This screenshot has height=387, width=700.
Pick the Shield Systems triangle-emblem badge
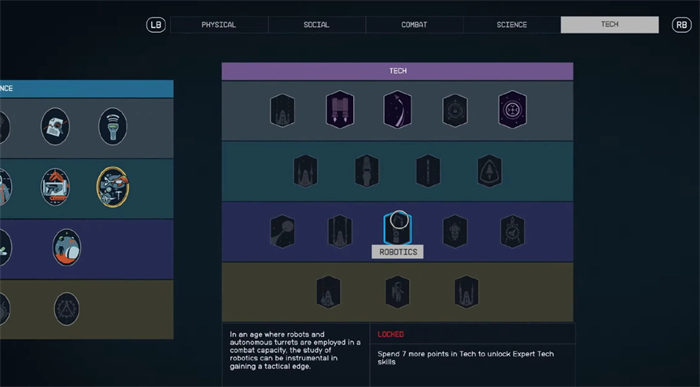click(x=490, y=171)
